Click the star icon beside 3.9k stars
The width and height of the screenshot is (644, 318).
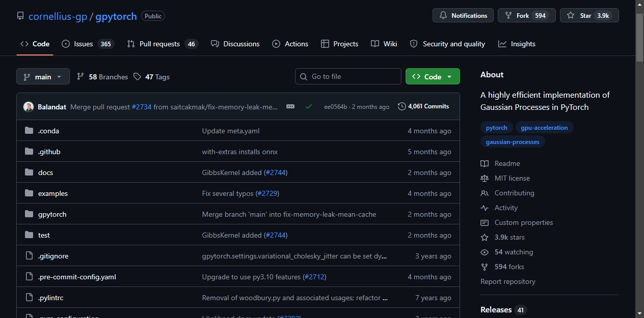(x=485, y=237)
